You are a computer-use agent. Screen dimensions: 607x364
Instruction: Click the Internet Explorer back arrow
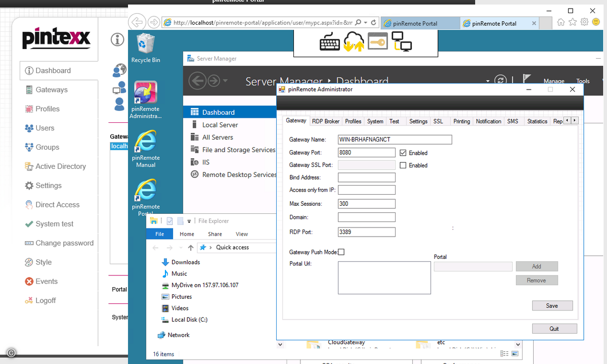click(137, 22)
